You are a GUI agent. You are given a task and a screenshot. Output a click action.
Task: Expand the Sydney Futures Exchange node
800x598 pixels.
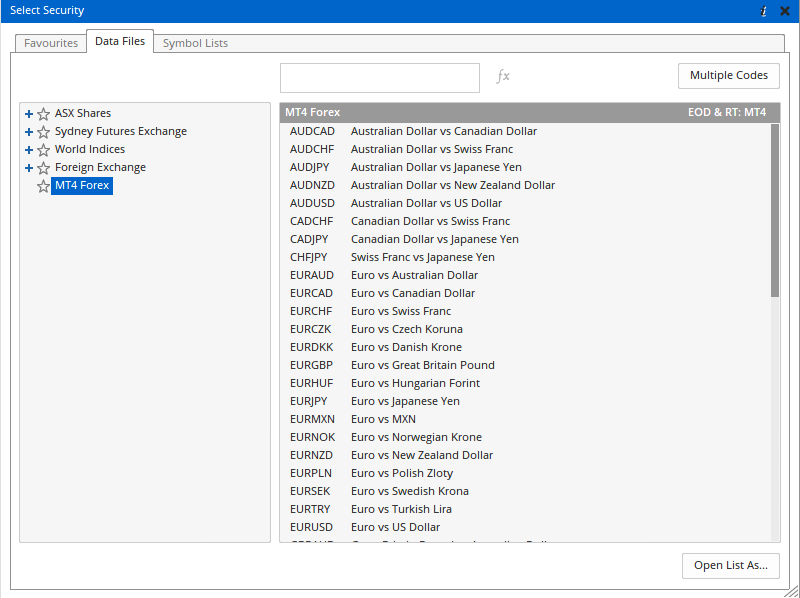[29, 132]
